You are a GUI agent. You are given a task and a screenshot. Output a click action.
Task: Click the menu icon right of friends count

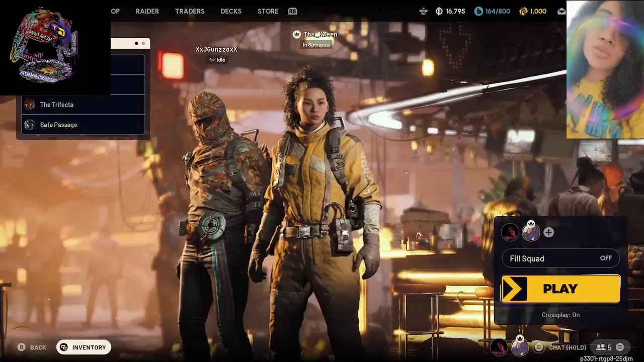tap(620, 347)
